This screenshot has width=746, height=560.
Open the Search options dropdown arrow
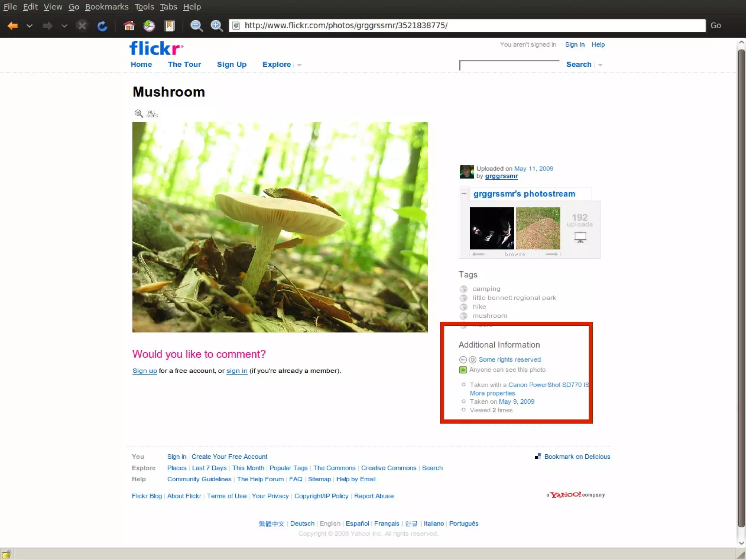(600, 65)
